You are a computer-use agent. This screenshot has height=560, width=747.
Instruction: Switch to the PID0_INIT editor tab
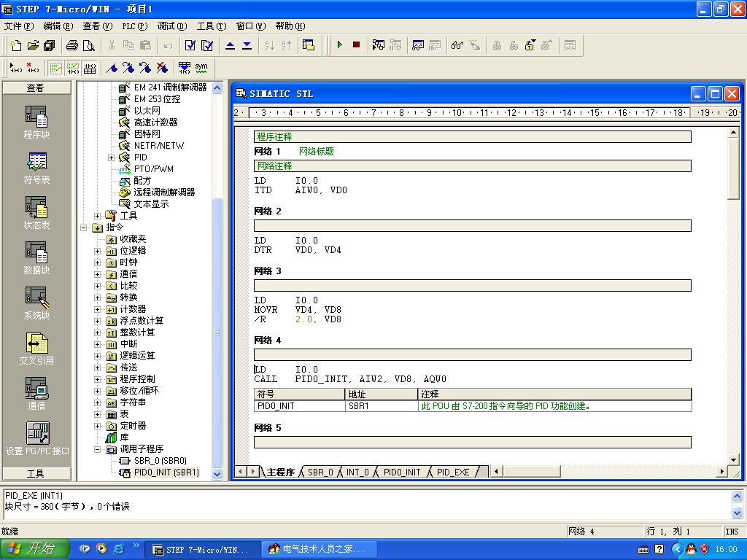click(x=402, y=472)
